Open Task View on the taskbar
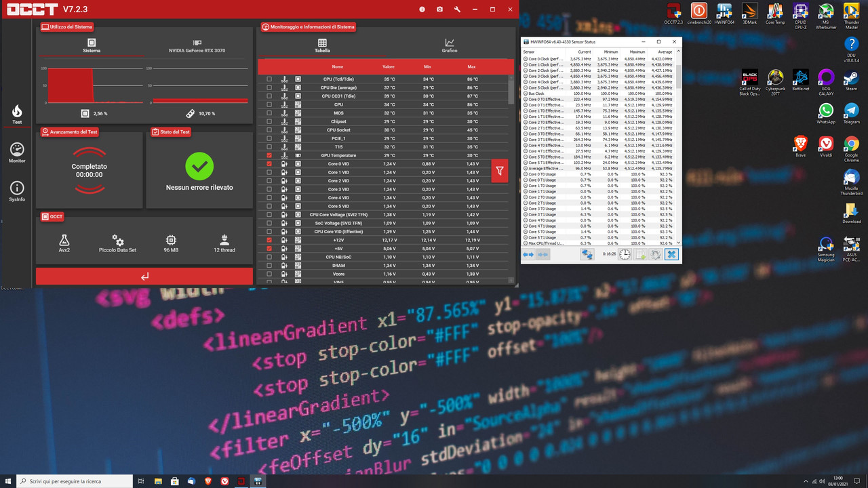The width and height of the screenshot is (868, 488). (x=140, y=481)
